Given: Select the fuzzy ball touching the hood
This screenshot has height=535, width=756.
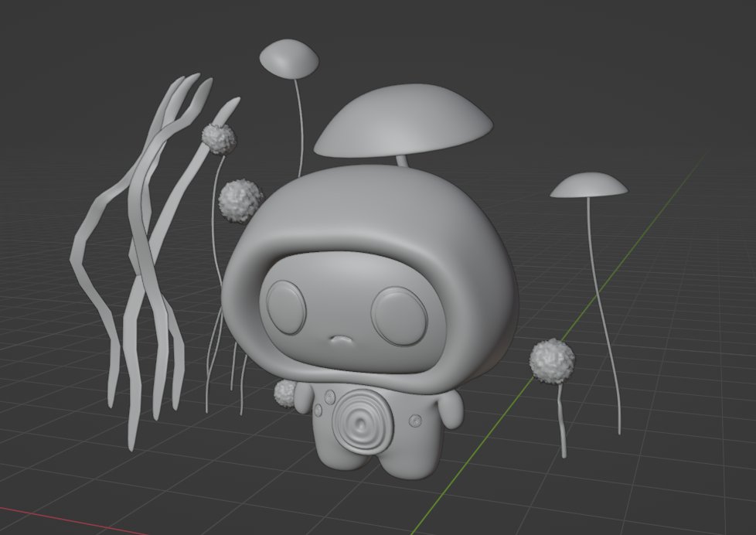Looking at the screenshot, I should point(240,201).
